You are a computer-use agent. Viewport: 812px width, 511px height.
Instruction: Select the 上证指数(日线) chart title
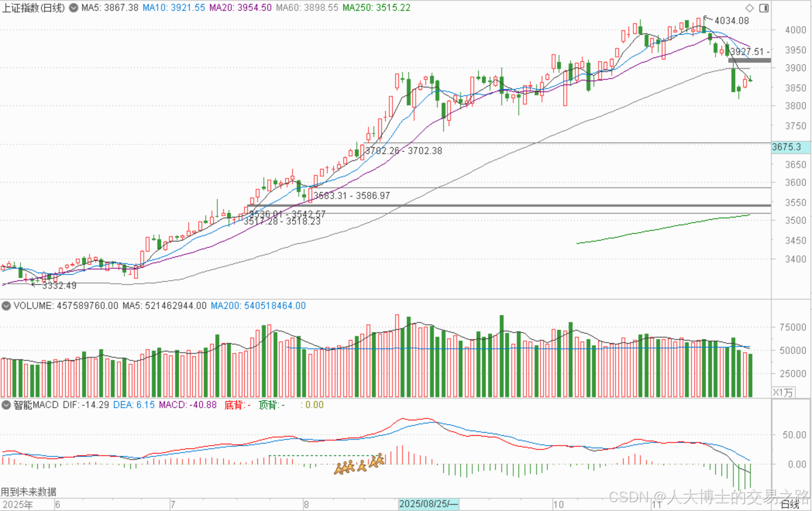pyautogui.click(x=34, y=8)
